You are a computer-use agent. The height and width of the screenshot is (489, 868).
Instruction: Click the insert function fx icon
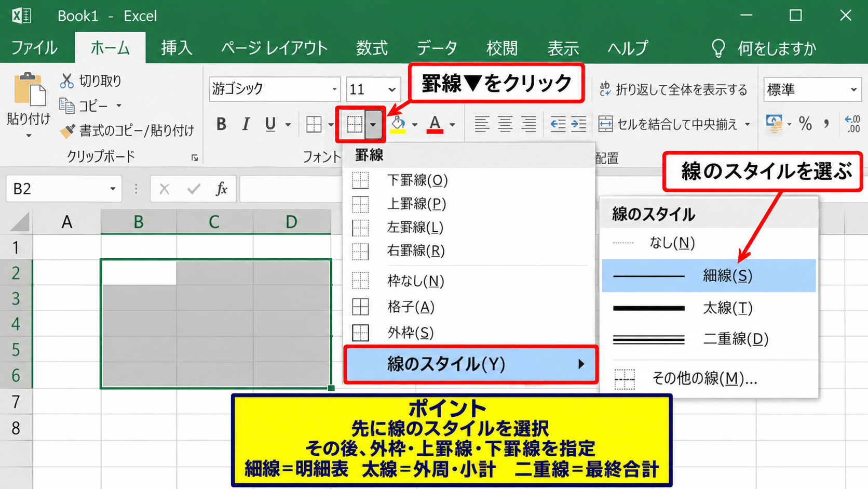(x=222, y=189)
